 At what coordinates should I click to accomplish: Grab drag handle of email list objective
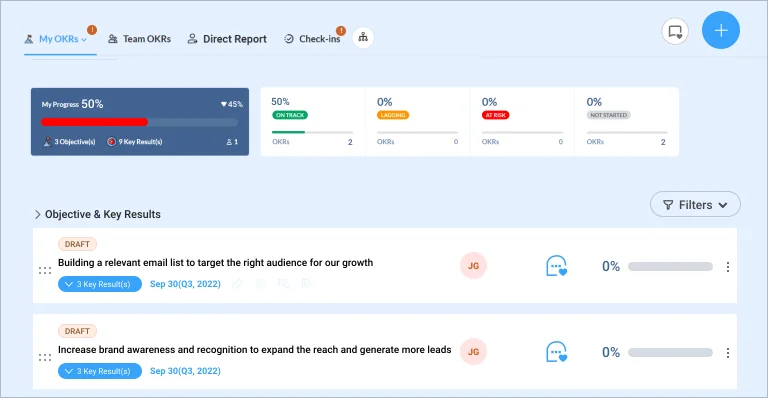[x=45, y=270]
